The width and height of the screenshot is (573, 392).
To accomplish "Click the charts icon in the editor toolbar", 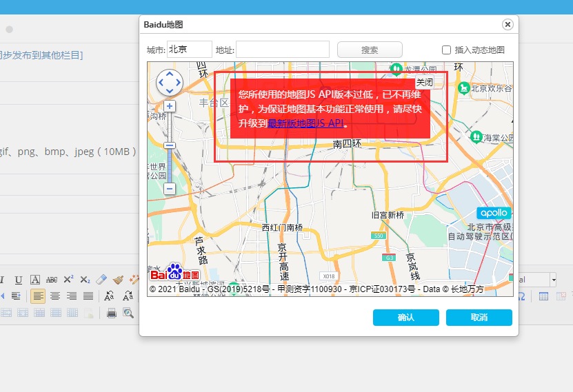I will [x=89, y=313].
